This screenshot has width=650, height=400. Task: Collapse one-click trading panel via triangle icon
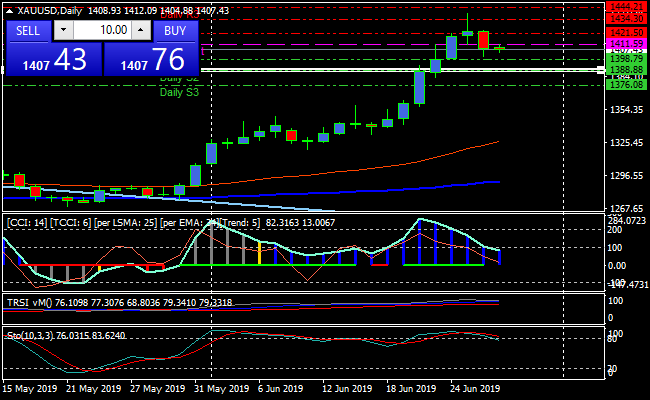[x=9, y=10]
